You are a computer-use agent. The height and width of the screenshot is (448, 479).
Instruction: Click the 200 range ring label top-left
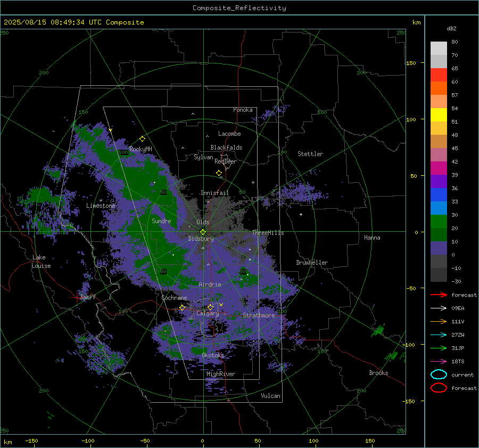coord(44,73)
